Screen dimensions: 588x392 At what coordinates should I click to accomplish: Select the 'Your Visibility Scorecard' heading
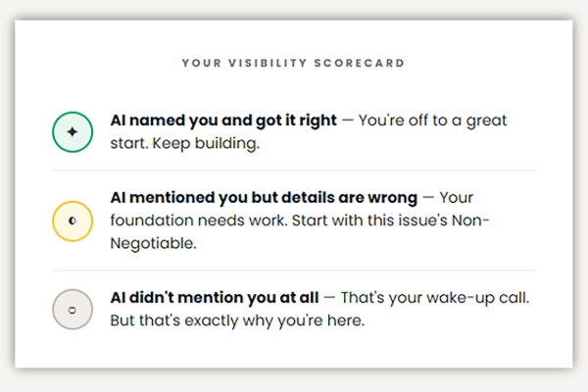293,63
